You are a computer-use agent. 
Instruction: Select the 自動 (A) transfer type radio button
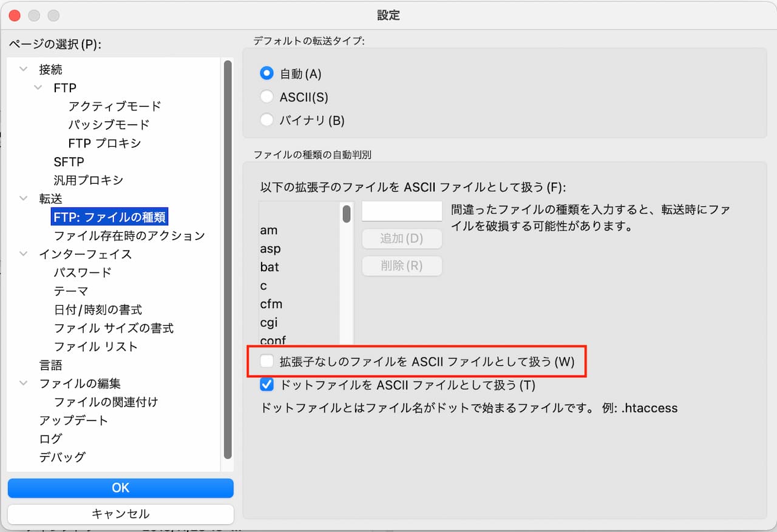click(266, 73)
